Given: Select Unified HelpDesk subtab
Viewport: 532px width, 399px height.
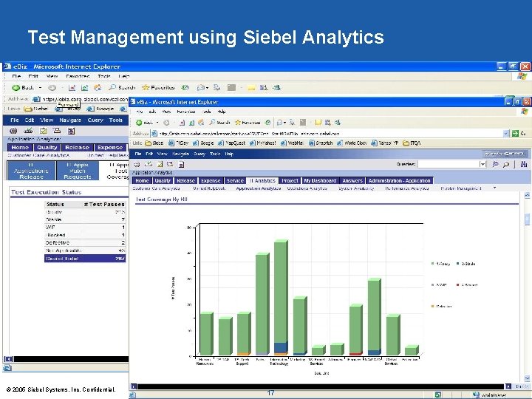Looking at the screenshot, I should (x=209, y=188).
